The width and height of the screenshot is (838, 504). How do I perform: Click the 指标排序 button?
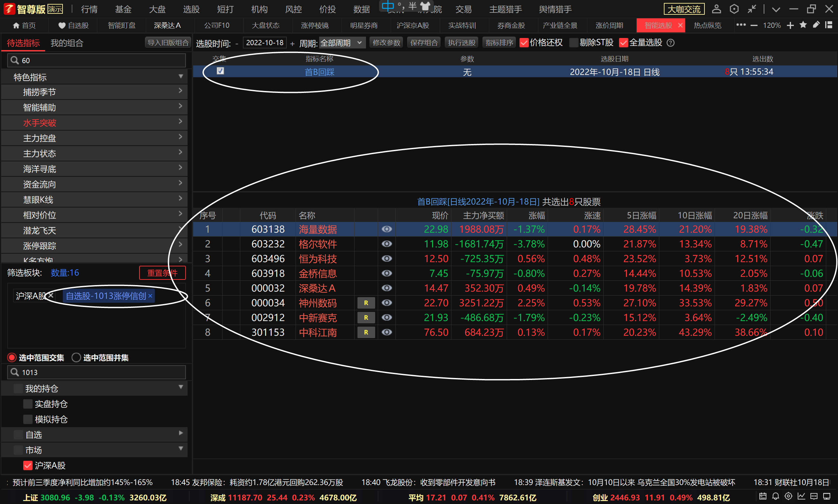point(499,43)
